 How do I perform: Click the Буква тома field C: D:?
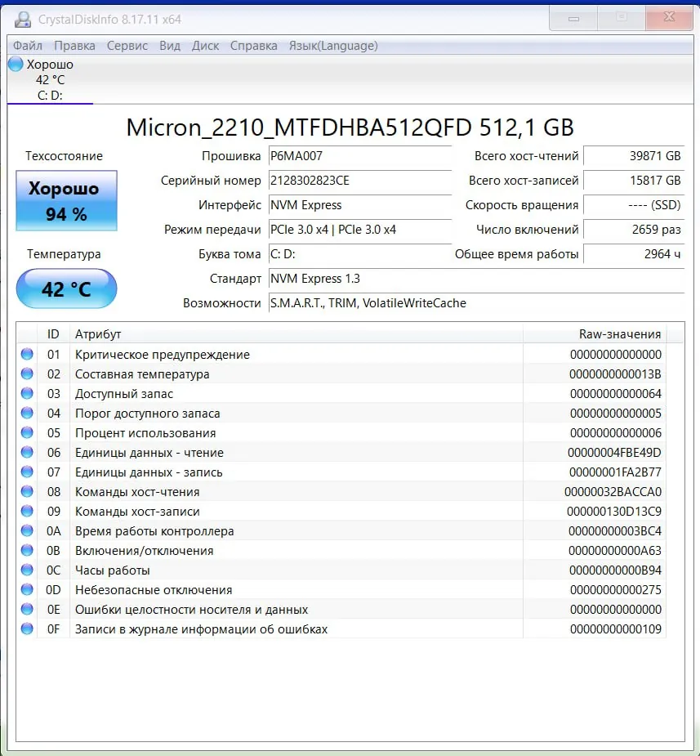tap(360, 254)
